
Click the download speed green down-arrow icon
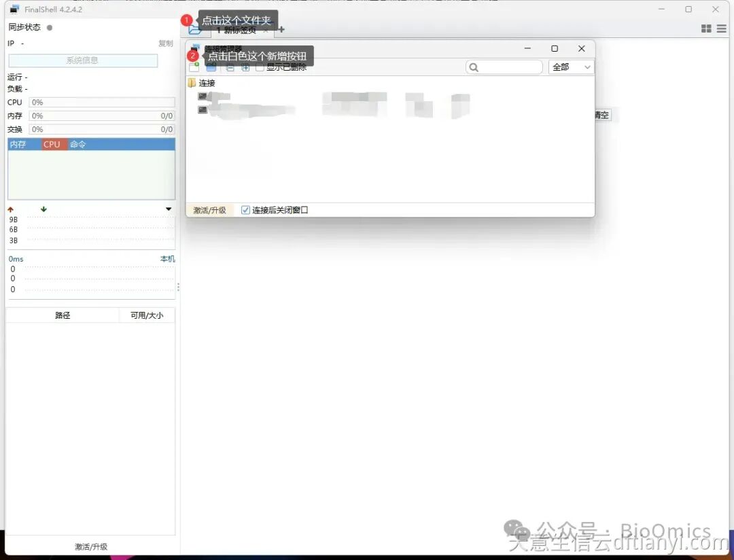(x=43, y=209)
